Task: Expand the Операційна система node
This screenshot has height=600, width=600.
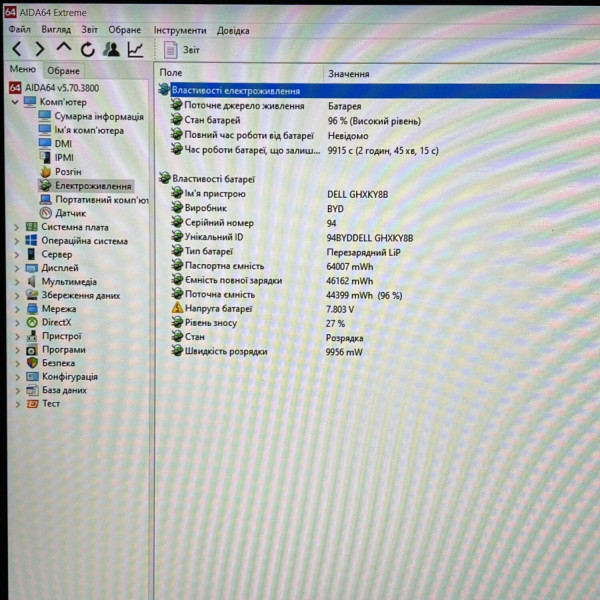Action: (x=16, y=241)
